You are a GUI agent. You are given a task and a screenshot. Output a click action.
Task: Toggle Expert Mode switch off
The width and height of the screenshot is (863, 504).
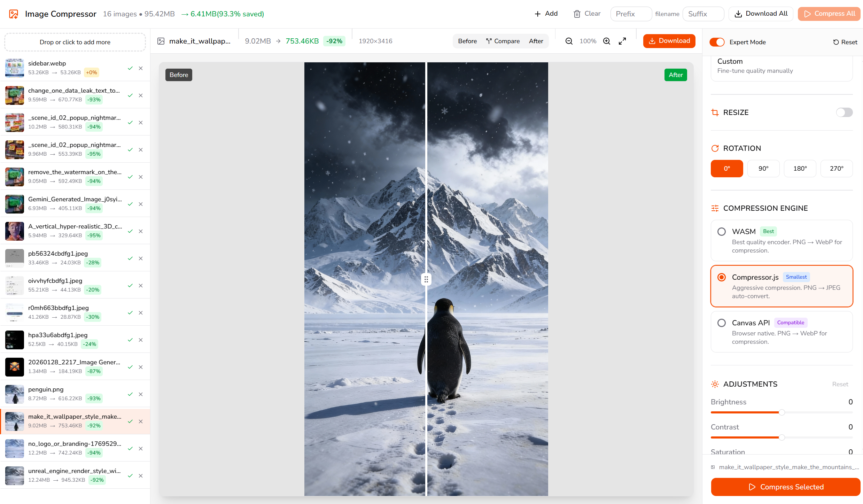pyautogui.click(x=717, y=42)
